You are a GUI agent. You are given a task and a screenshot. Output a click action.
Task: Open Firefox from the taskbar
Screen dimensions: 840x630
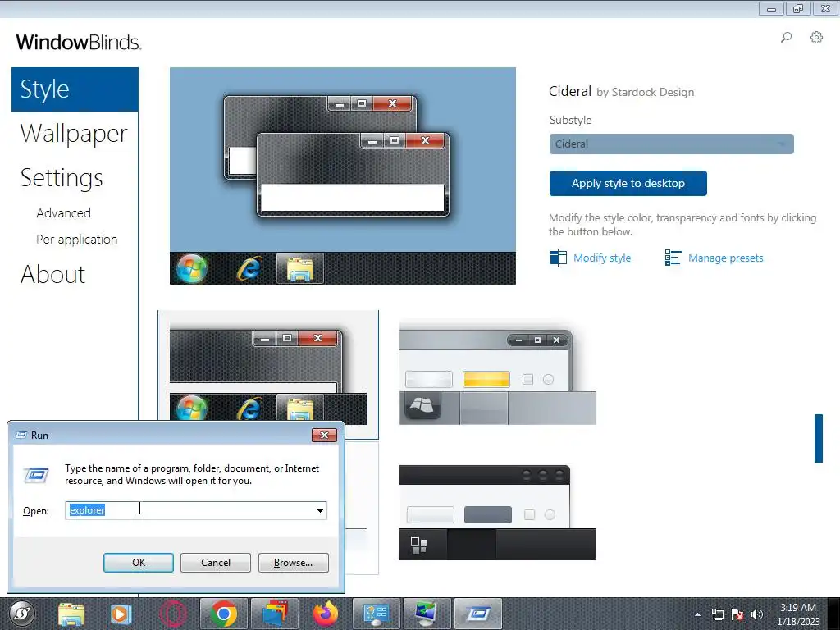[325, 614]
